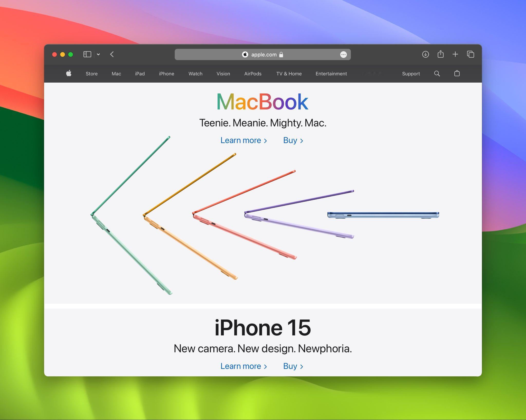Viewport: 526px width, 420px height.
Task: Open the Mac navigation item
Action: 116,74
